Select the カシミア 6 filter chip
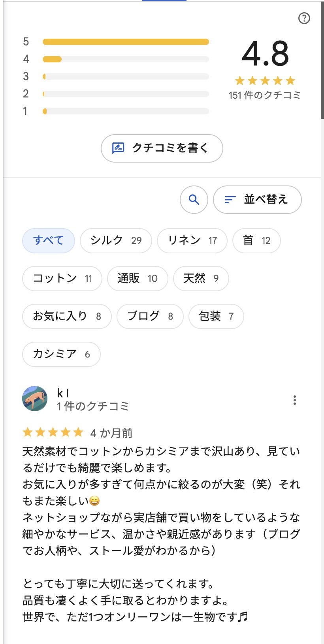Screen dimensions: 324x644 coord(61,354)
